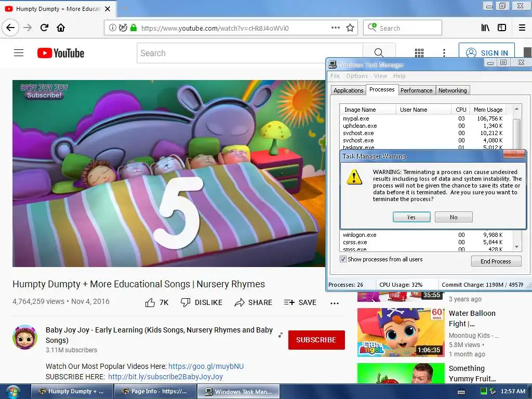Select the winlogon.exe process row

[x=423, y=235]
